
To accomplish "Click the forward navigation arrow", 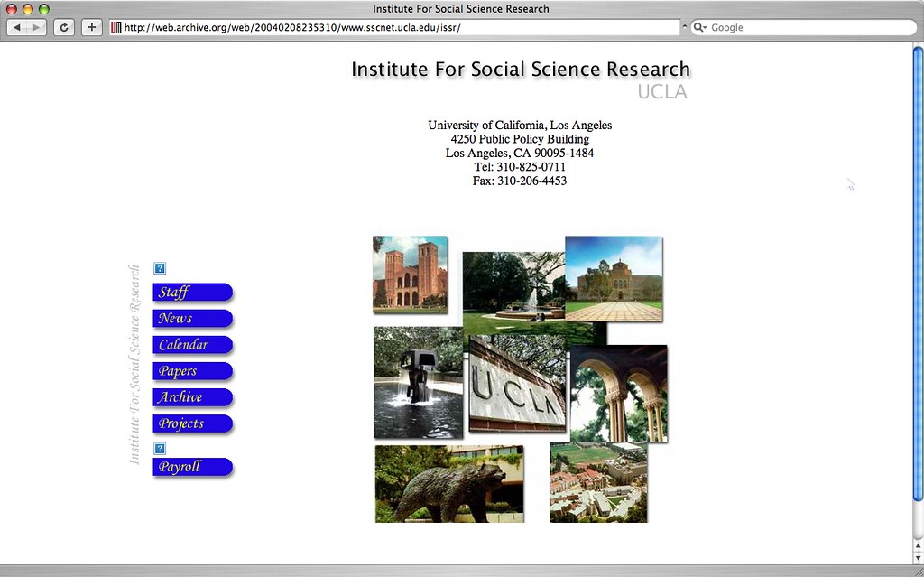I will pyautogui.click(x=37, y=26).
